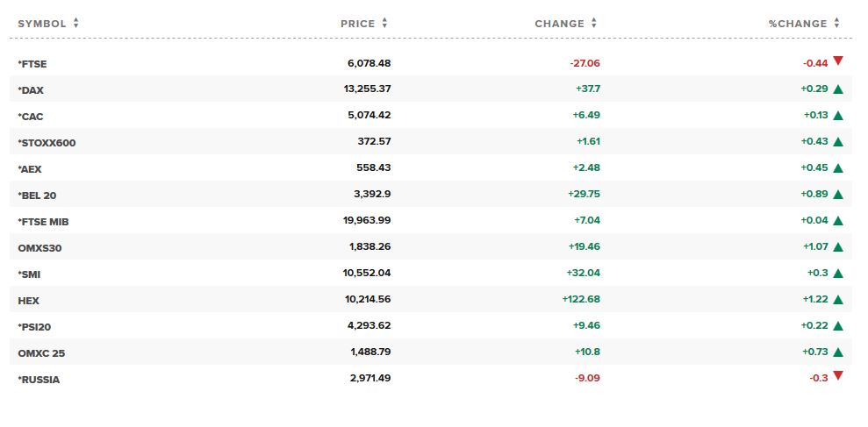Click the HEX percent change +1.22
The height and width of the screenshot is (427, 868).
(x=816, y=299)
